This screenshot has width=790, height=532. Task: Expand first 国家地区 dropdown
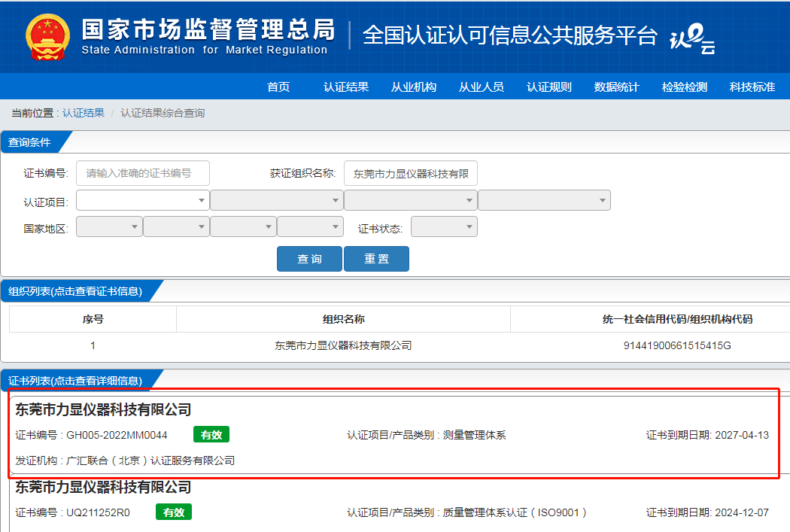tap(109, 226)
